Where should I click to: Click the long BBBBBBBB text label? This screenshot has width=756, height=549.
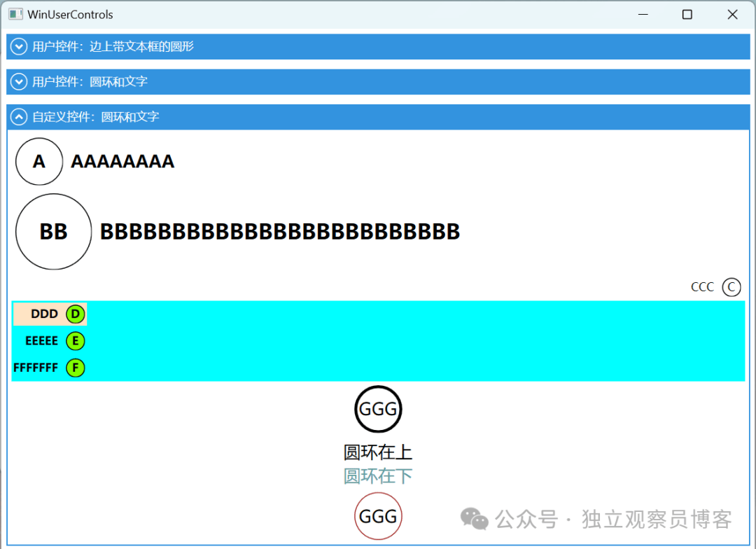pyautogui.click(x=279, y=232)
